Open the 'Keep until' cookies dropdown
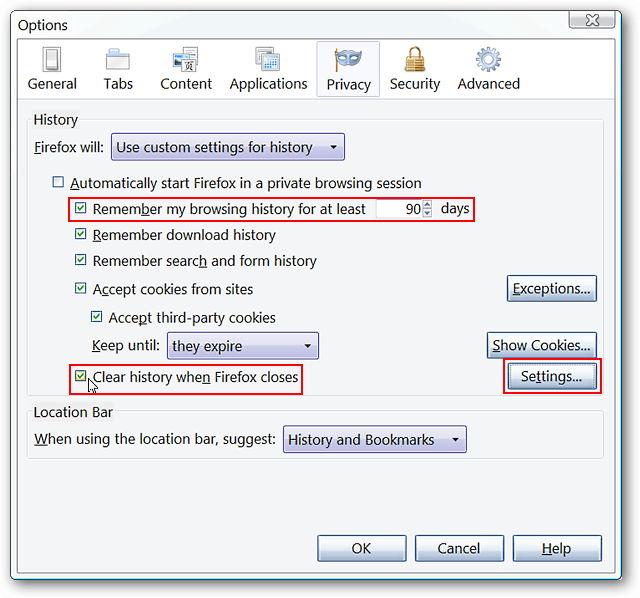 pos(243,347)
